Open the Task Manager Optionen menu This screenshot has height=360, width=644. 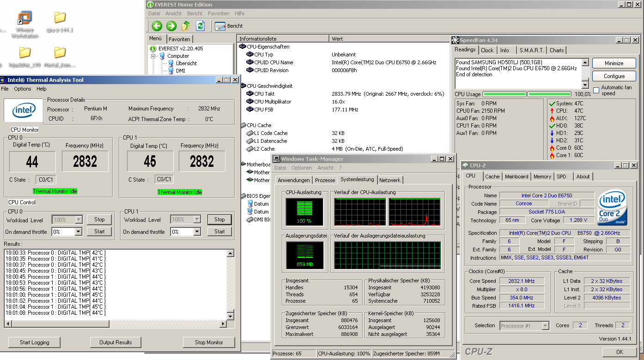pos(302,168)
